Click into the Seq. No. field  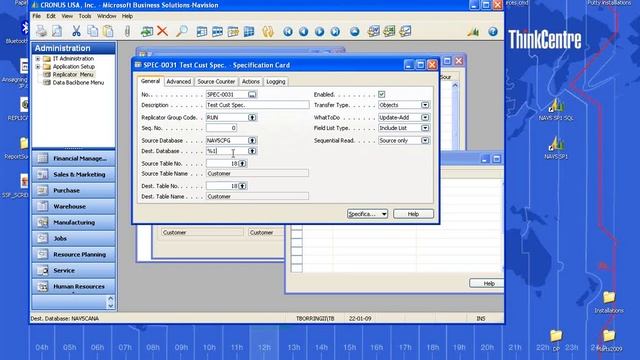click(221, 128)
